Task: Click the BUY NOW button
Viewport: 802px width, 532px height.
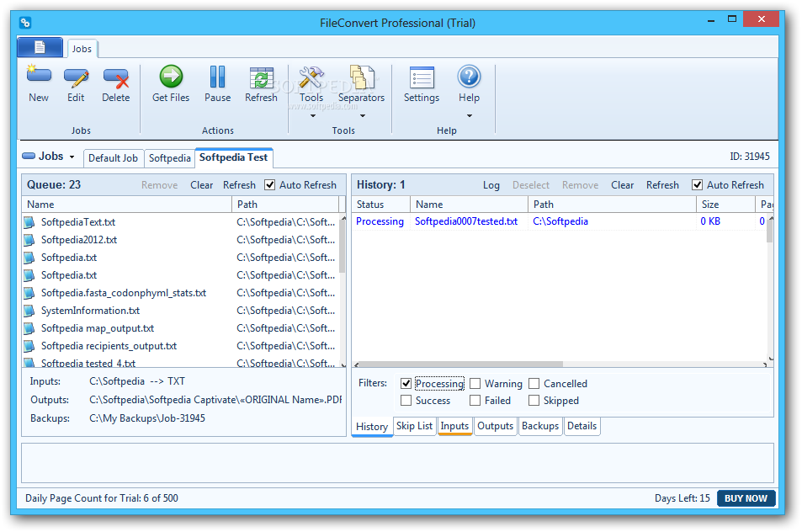Action: pos(746,498)
